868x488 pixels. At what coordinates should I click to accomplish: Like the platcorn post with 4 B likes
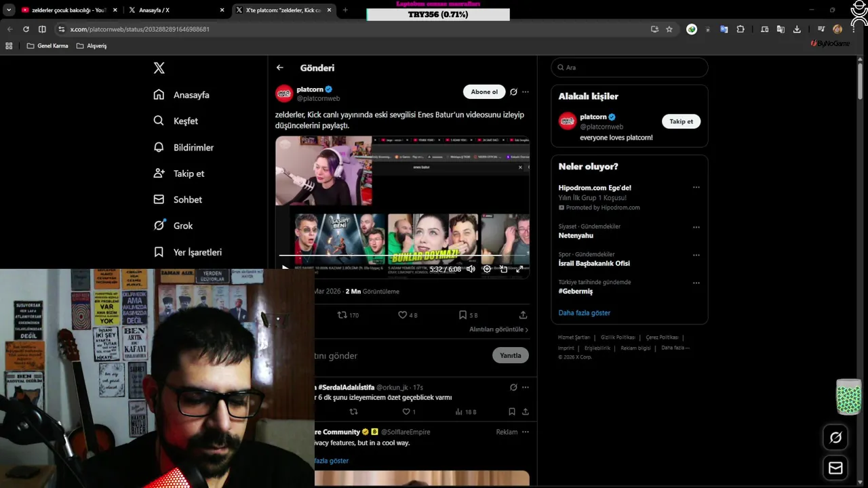click(x=408, y=315)
